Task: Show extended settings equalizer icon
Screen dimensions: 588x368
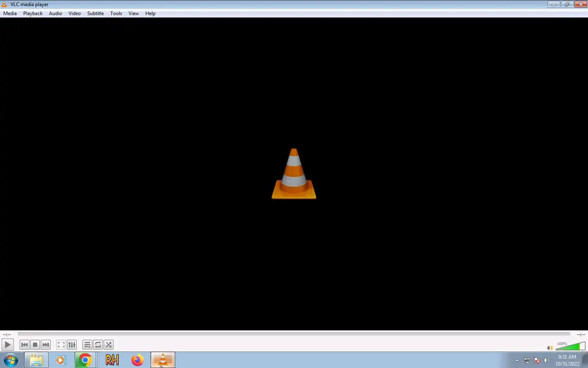Action: click(72, 345)
